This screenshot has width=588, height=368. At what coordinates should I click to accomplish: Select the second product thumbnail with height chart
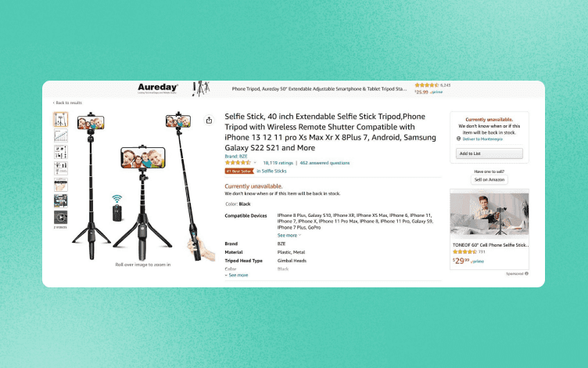point(61,135)
